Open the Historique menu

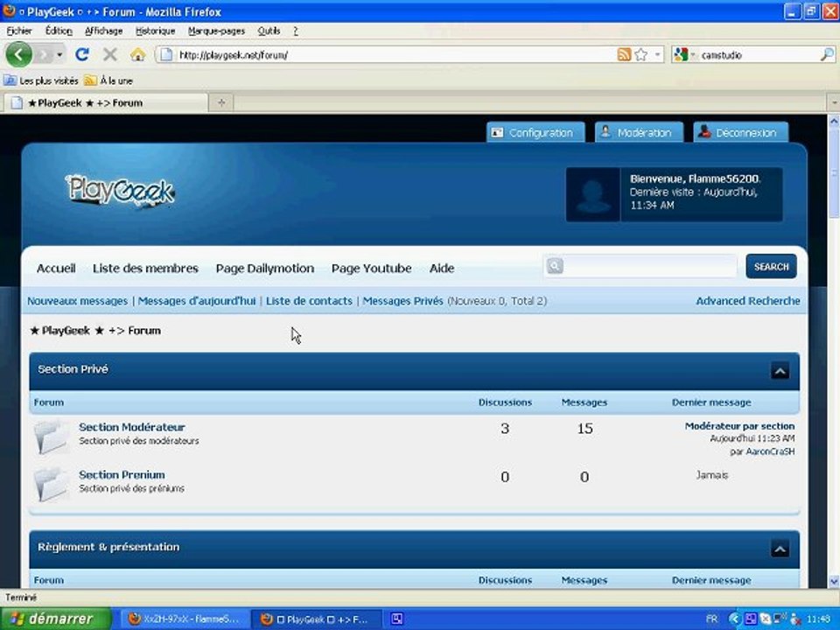pos(156,31)
